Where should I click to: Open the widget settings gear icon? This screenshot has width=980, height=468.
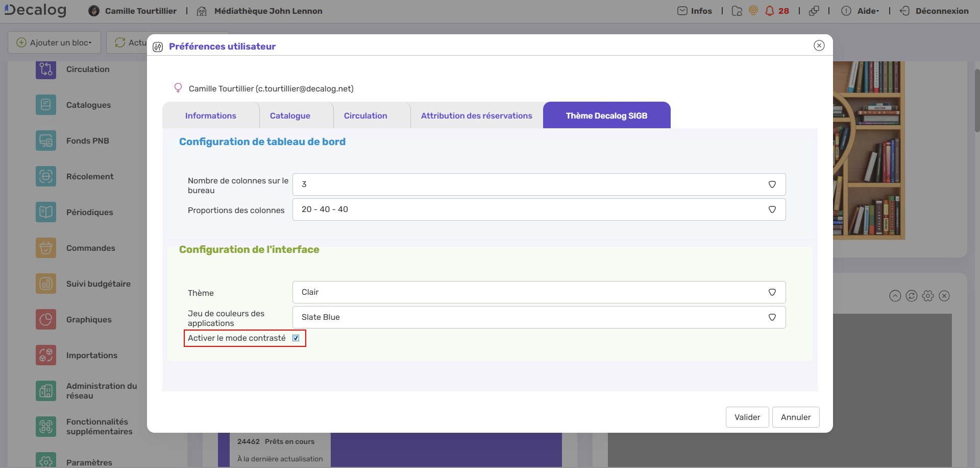(x=928, y=296)
